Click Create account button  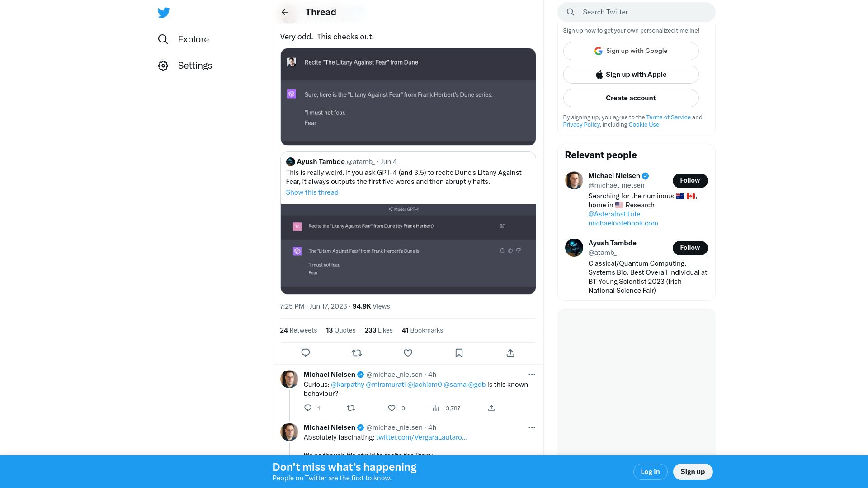click(631, 98)
